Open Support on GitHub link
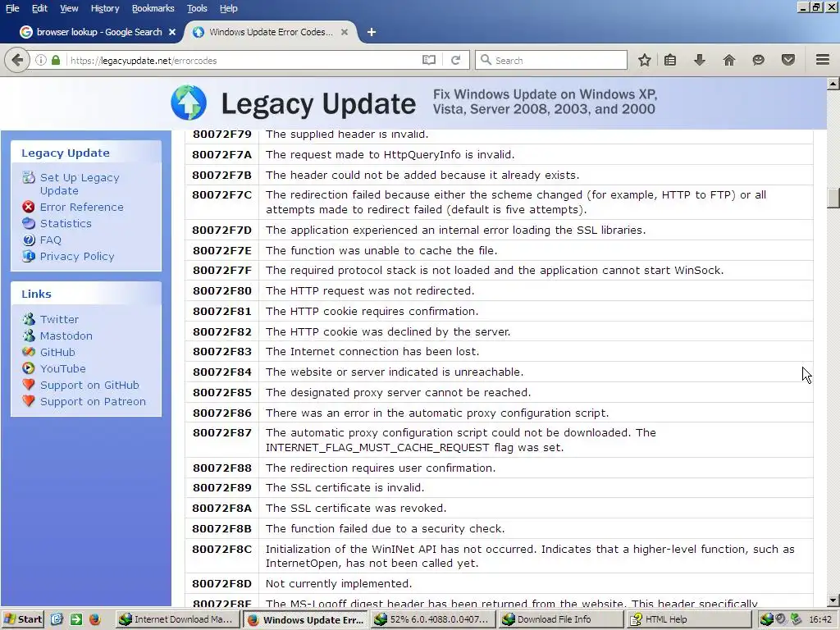840x630 pixels. [89, 386]
